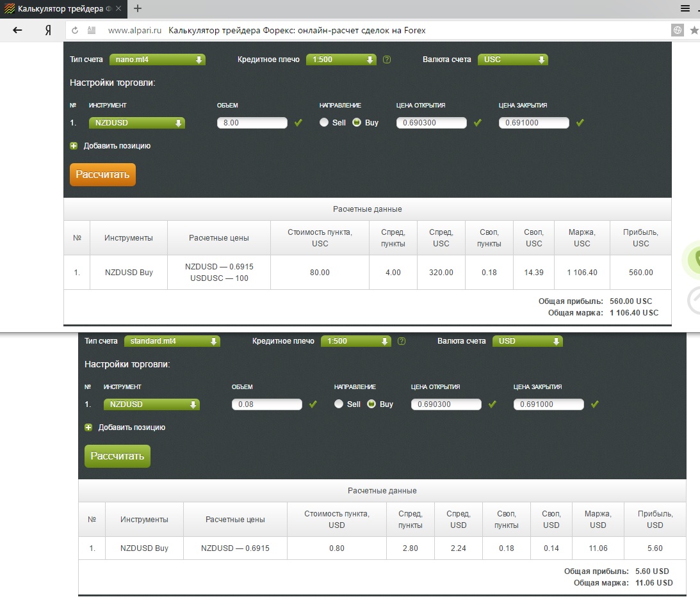Click Добавить позицию link in top calculator
This screenshot has height=606, width=700.
pyautogui.click(x=117, y=146)
